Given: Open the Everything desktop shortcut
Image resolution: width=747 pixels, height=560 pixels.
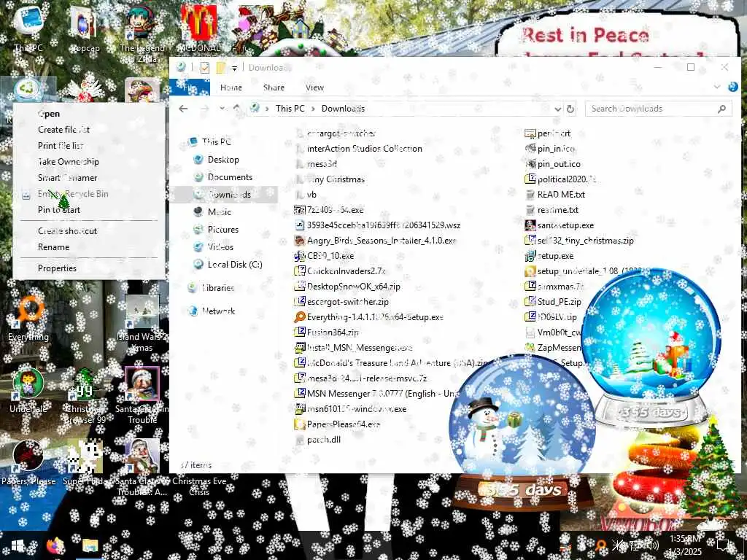Looking at the screenshot, I should pos(28,318).
